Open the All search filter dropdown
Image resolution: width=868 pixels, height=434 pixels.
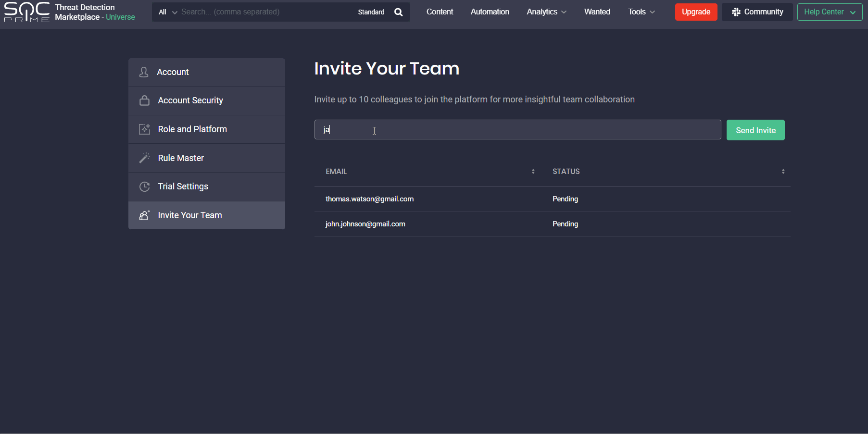[x=167, y=12]
